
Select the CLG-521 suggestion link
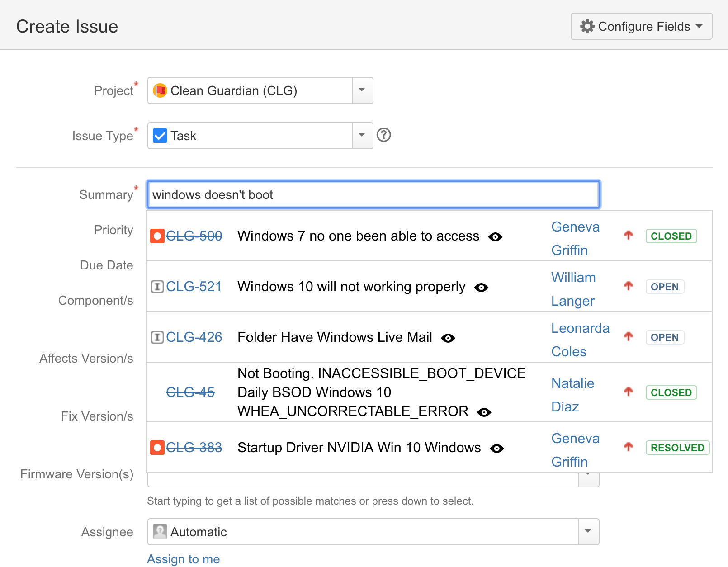(x=194, y=287)
